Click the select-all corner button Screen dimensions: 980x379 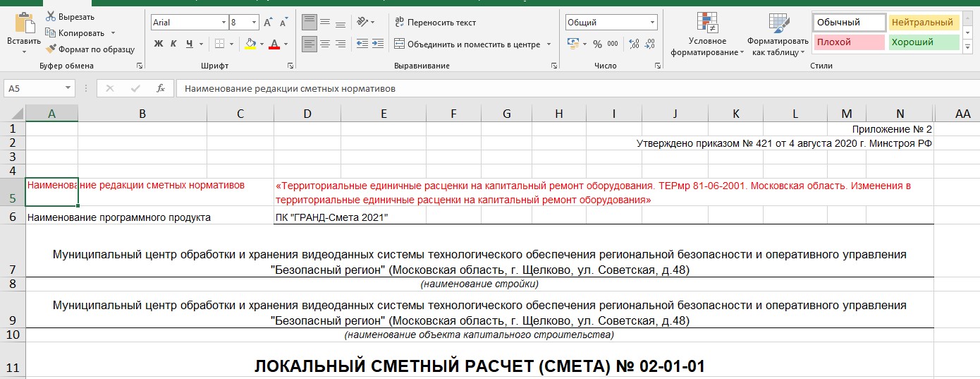pyautogui.click(x=12, y=114)
